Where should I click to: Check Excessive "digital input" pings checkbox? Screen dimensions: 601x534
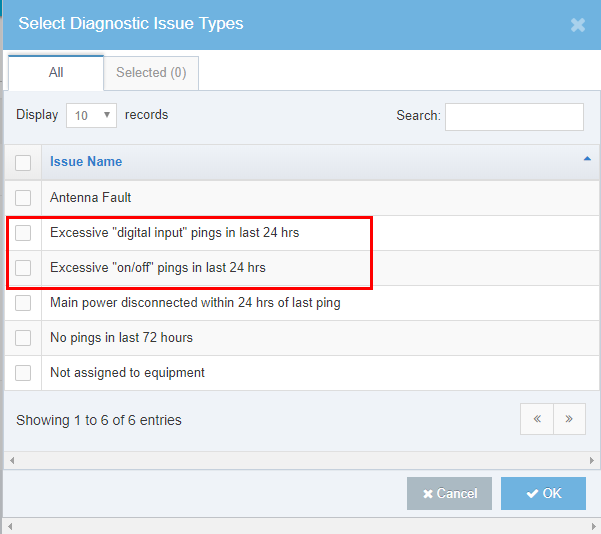click(23, 233)
